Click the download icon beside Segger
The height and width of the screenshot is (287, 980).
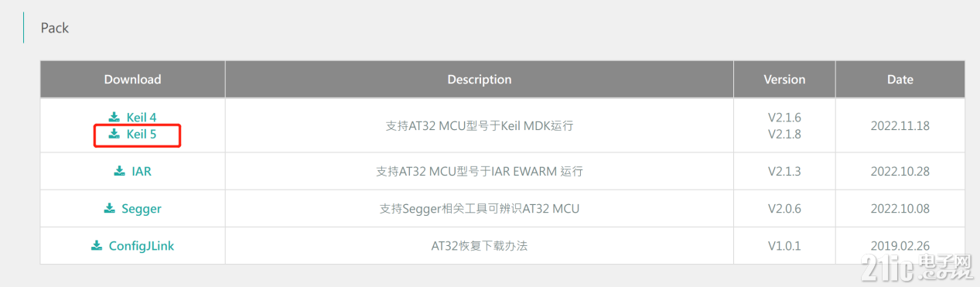click(109, 208)
